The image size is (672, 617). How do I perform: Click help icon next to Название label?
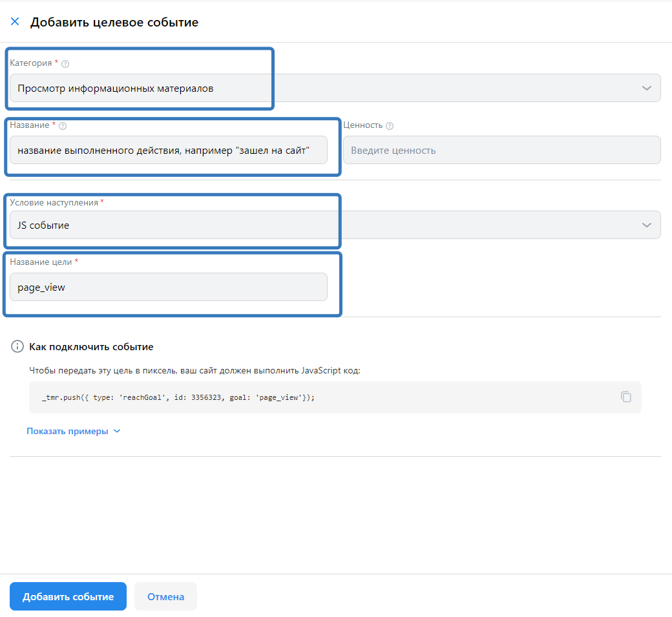(x=63, y=126)
